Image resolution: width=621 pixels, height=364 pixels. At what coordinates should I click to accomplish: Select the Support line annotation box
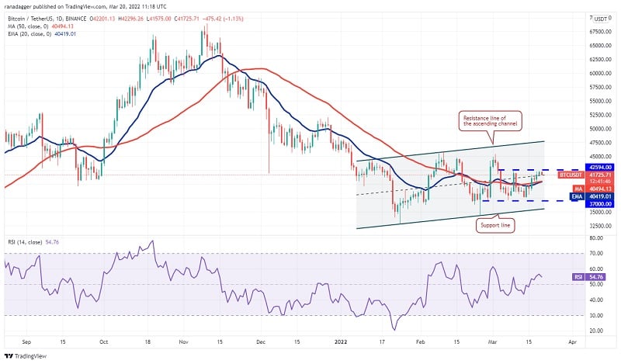pos(495,225)
